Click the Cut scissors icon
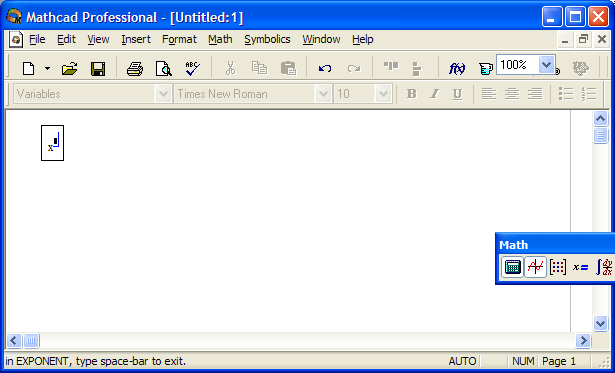The width and height of the screenshot is (615, 373). tap(230, 69)
